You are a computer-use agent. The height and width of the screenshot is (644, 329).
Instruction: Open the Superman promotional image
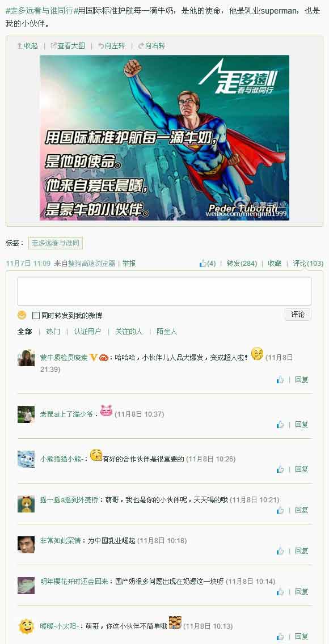click(164, 138)
